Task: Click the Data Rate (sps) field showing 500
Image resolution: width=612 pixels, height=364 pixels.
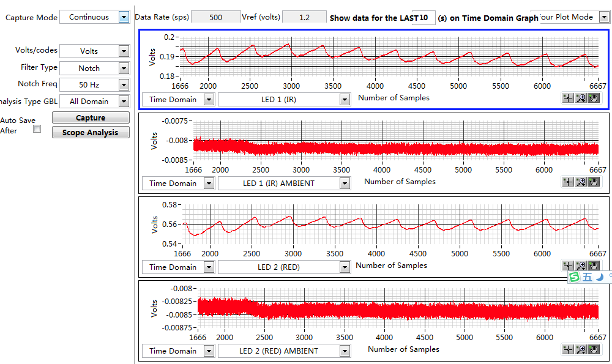Action: tap(215, 17)
